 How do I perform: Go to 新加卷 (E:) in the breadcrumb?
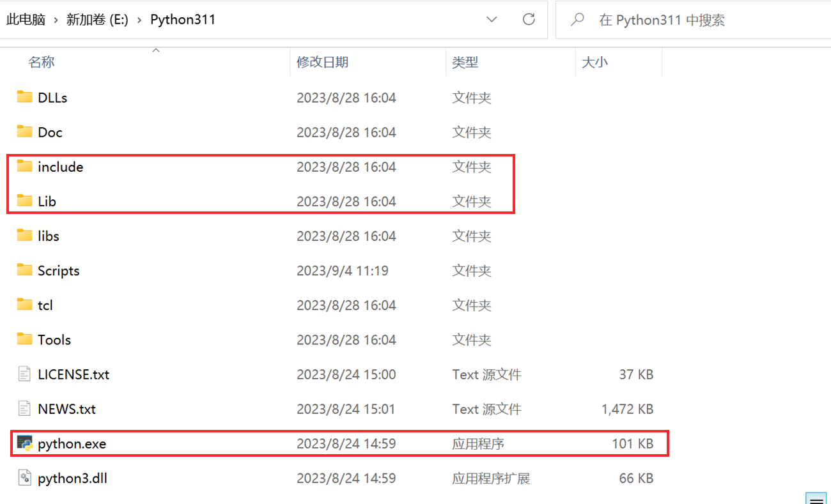coord(97,20)
